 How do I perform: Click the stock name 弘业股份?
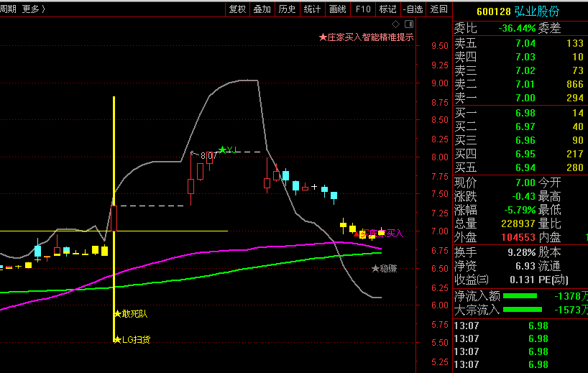(x=537, y=11)
